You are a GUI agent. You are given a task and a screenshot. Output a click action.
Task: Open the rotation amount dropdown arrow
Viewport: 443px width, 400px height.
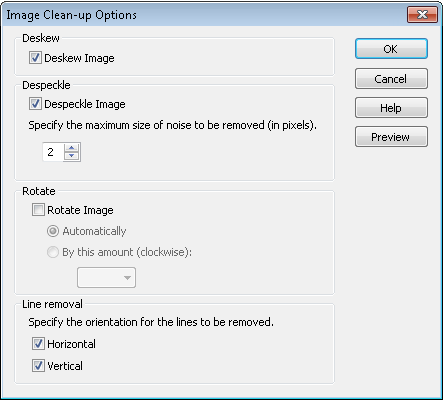127,277
